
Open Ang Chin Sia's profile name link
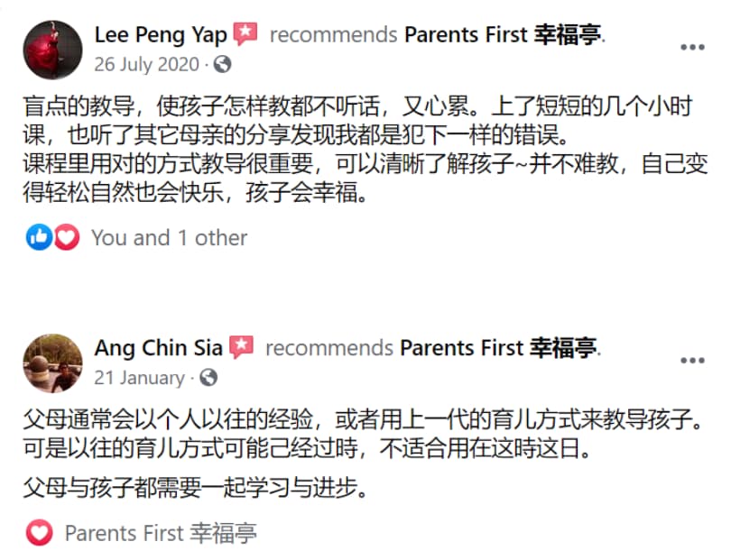(x=159, y=348)
